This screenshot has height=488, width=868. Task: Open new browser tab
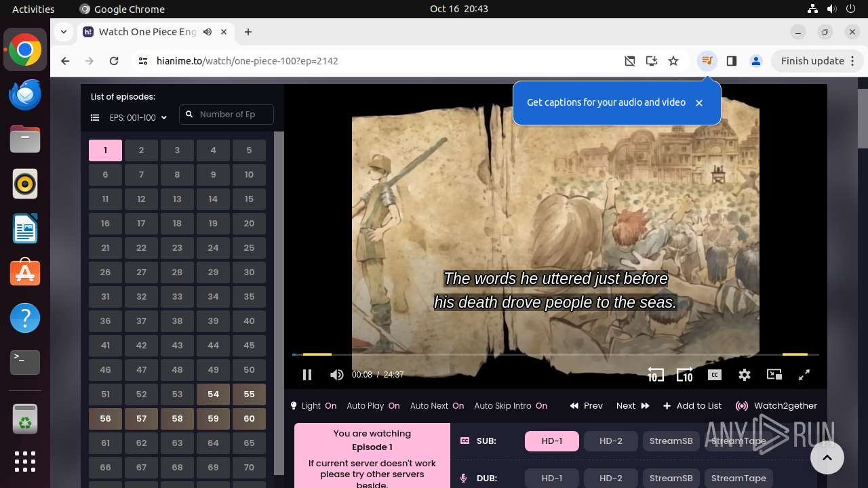pos(248,32)
